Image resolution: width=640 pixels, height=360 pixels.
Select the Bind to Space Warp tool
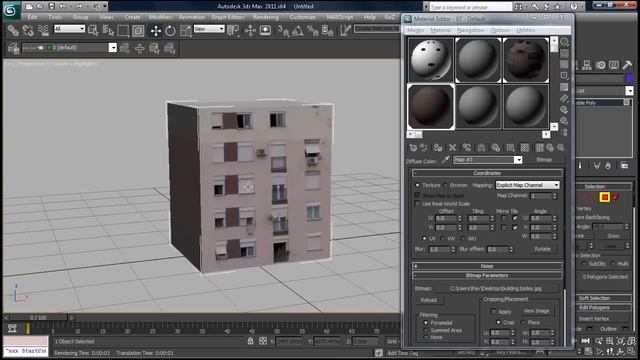pos(43,31)
